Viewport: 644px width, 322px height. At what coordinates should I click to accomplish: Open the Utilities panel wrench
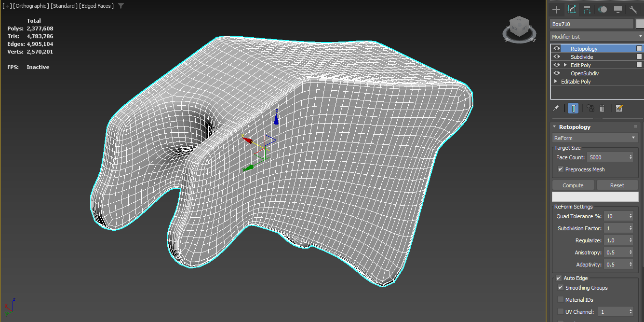(634, 10)
